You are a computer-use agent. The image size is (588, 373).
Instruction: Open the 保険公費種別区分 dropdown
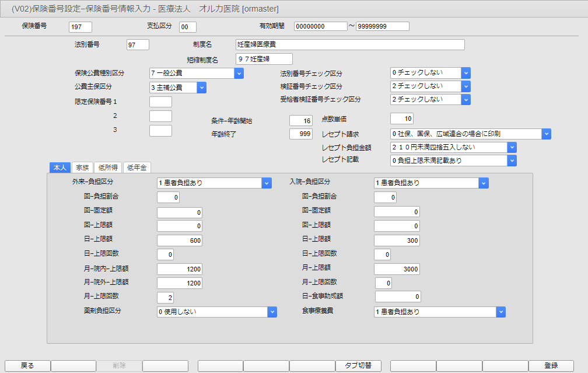239,73
